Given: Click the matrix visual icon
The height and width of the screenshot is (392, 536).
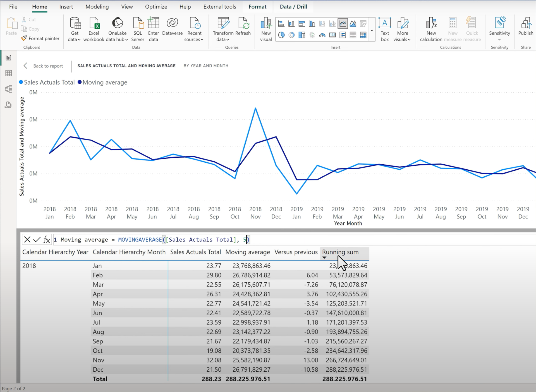Looking at the screenshot, I should [363, 35].
